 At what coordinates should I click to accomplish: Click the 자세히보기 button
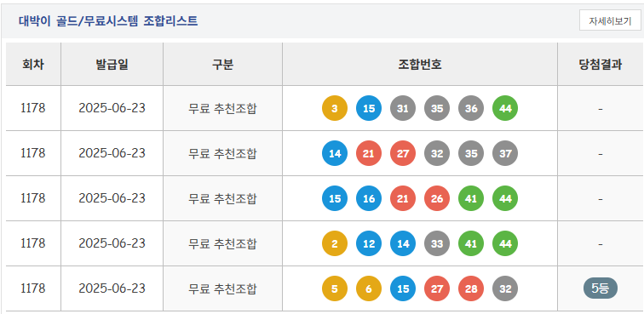coord(610,20)
